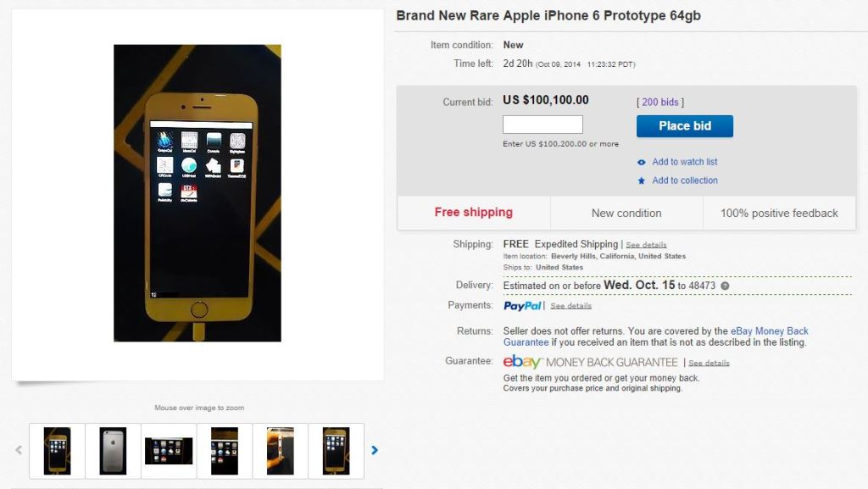Select the first gold iPhone thumbnail
Viewport: 868px width, 489px height.
(57, 451)
